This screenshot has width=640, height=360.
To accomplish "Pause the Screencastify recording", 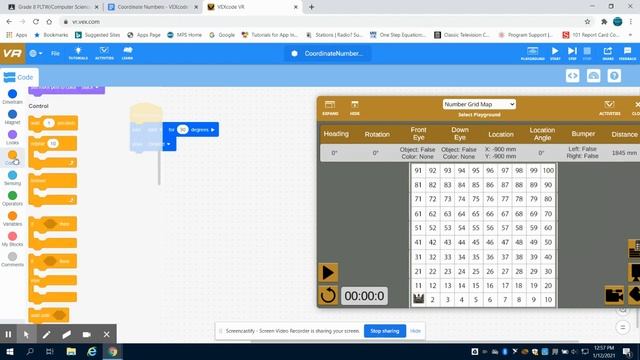I will point(8,334).
